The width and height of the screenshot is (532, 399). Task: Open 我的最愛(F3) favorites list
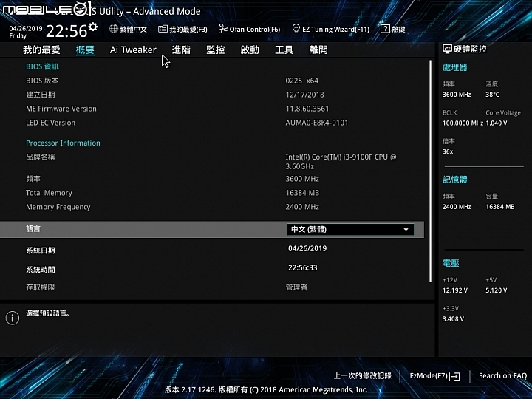pyautogui.click(x=183, y=29)
